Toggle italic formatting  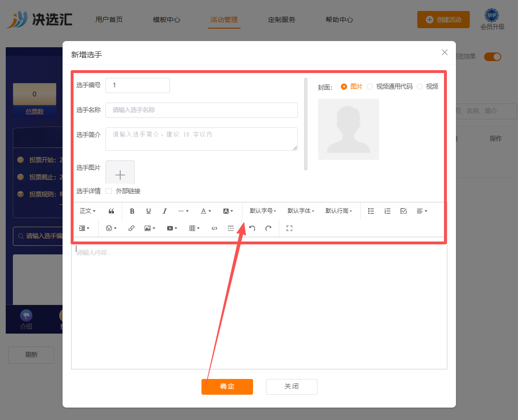(x=165, y=211)
